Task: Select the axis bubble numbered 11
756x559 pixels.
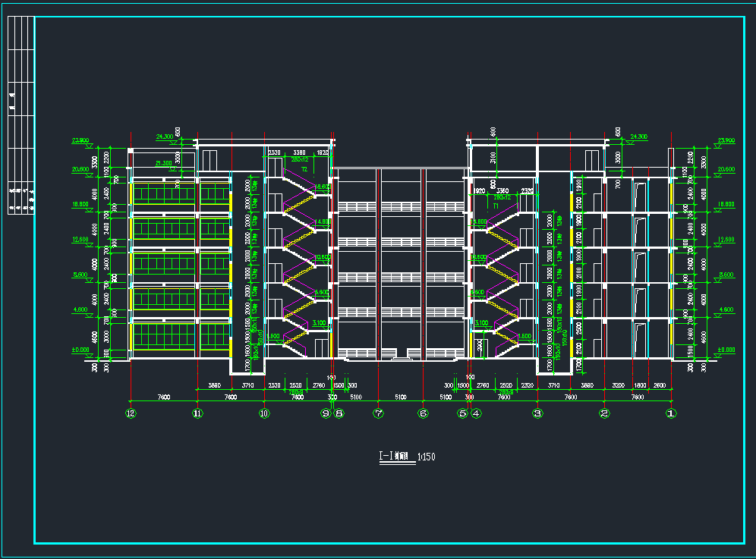Action: (197, 413)
